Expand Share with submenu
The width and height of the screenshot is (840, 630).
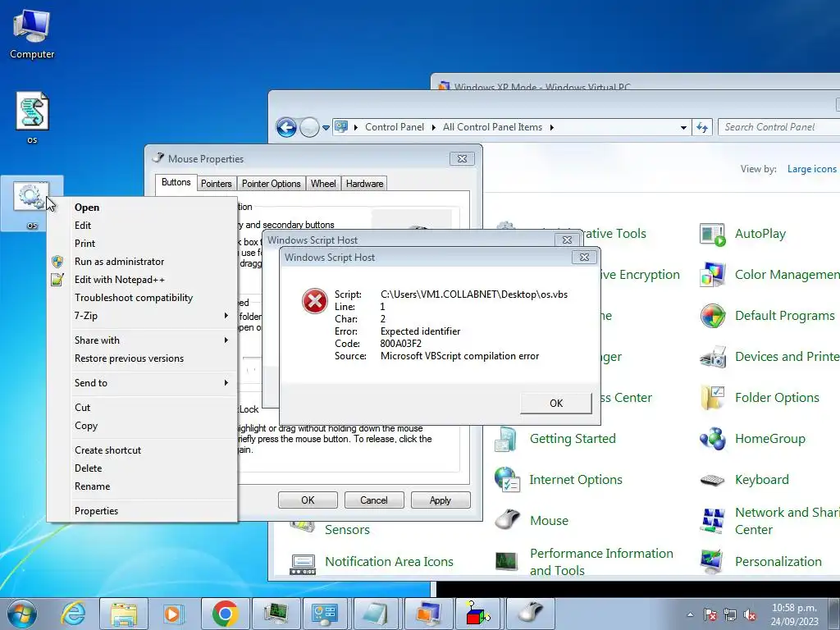[226, 340]
